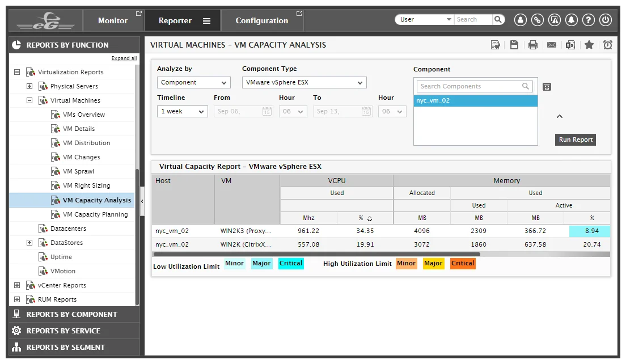Click High Utilization Major color swatch
This screenshot has width=626, height=364.
pos(433,264)
